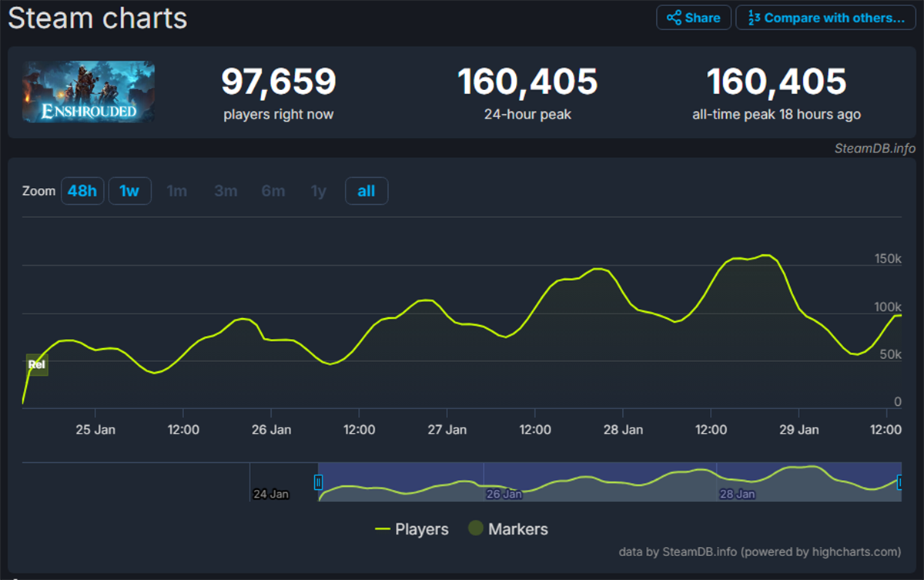Click the 97,659 players right now figure
The image size is (924, 580).
(x=278, y=82)
